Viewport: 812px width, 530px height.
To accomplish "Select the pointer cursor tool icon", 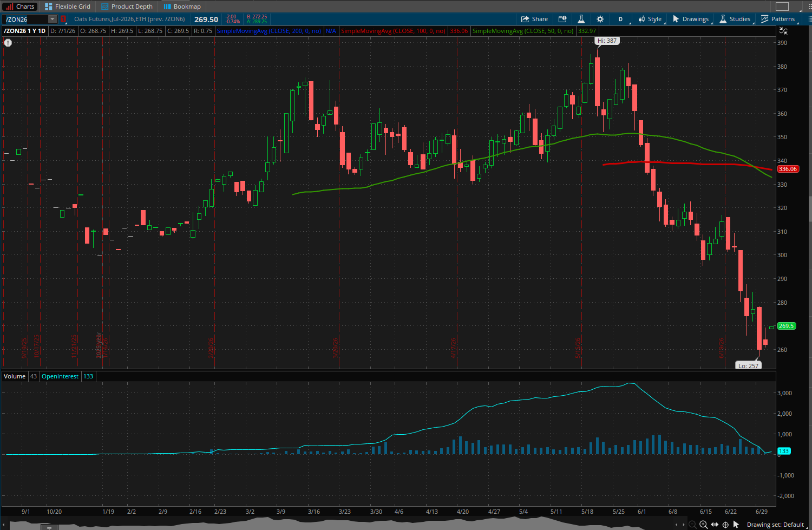I will (x=736, y=524).
